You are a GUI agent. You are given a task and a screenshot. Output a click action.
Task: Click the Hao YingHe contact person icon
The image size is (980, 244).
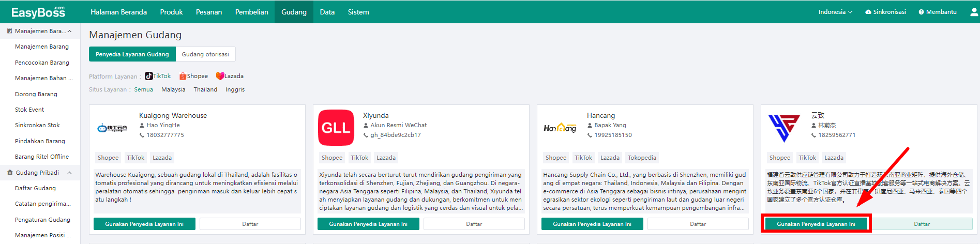tap(142, 125)
